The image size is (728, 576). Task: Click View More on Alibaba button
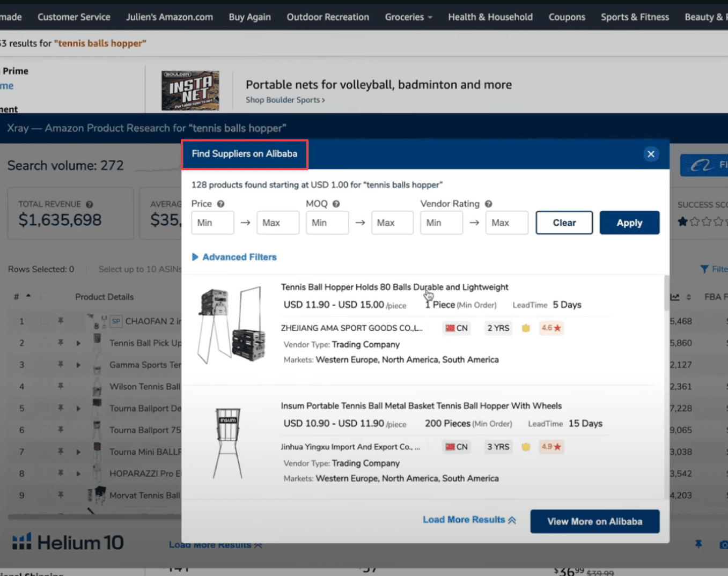pyautogui.click(x=594, y=521)
